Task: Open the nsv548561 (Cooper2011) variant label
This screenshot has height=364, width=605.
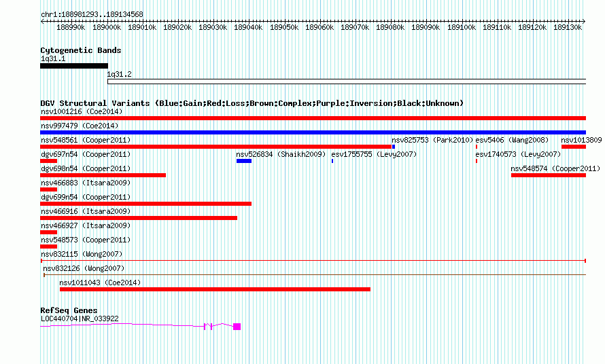Action: [x=86, y=140]
